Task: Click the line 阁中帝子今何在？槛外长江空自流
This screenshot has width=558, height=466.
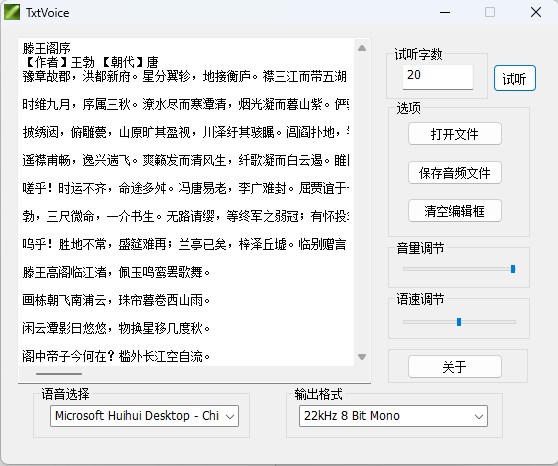Action: [116, 356]
